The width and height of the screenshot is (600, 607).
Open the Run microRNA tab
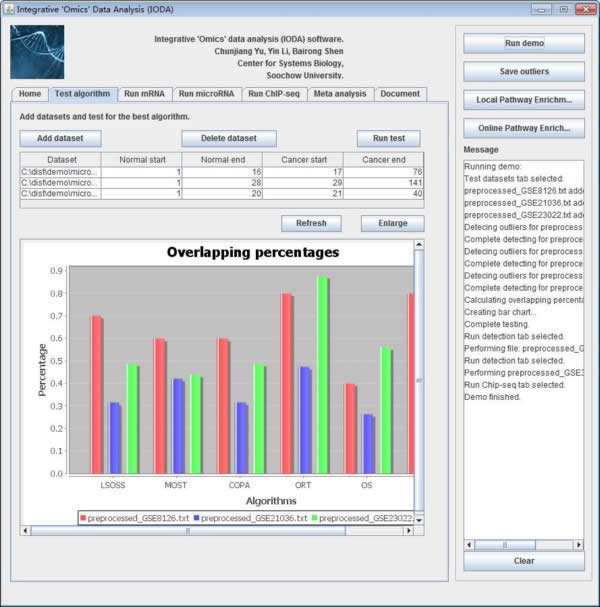(206, 94)
